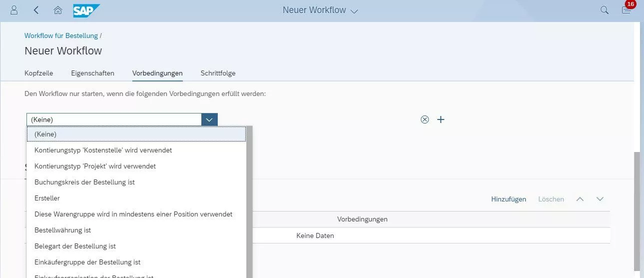Click the Keine Daten table text
The height and width of the screenshot is (278, 644).
(315, 235)
